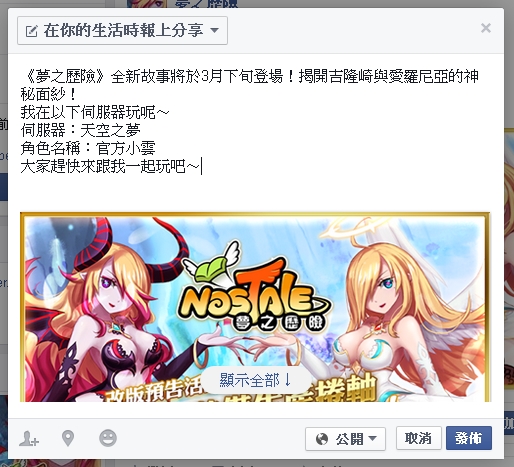Image resolution: width=514 pixels, height=467 pixels.
Task: Publish the post with 發佈
Action: (x=469, y=438)
